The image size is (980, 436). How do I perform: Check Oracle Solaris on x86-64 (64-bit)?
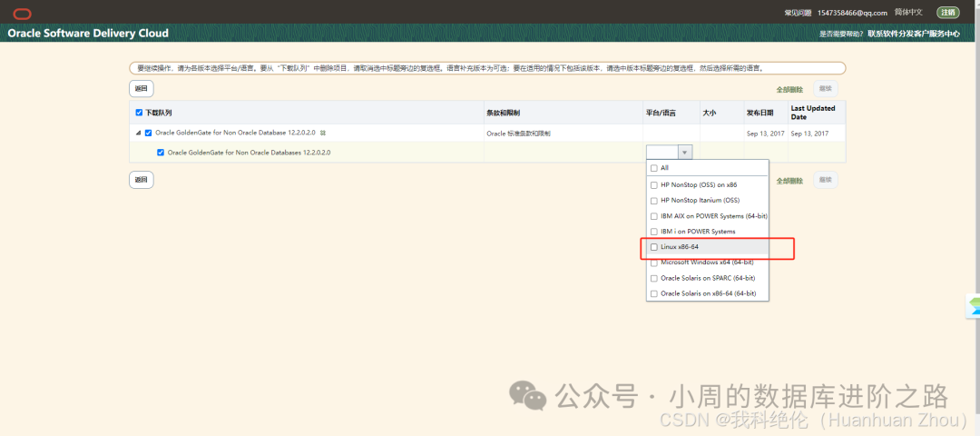point(653,294)
